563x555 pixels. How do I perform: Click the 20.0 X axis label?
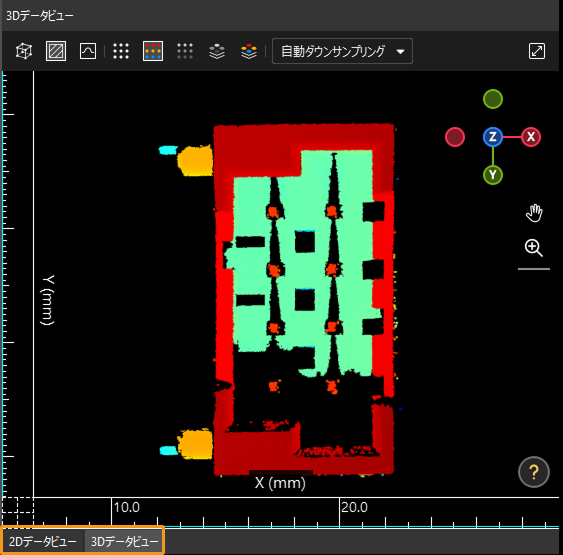(x=354, y=508)
